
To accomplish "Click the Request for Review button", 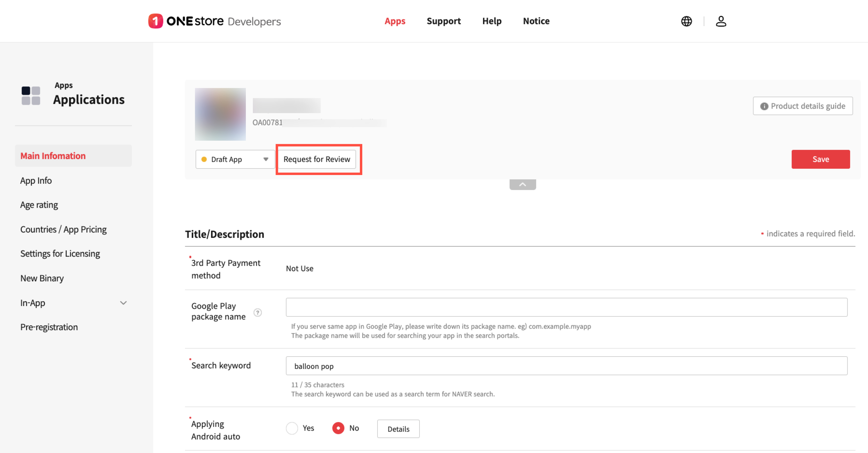I will click(316, 159).
